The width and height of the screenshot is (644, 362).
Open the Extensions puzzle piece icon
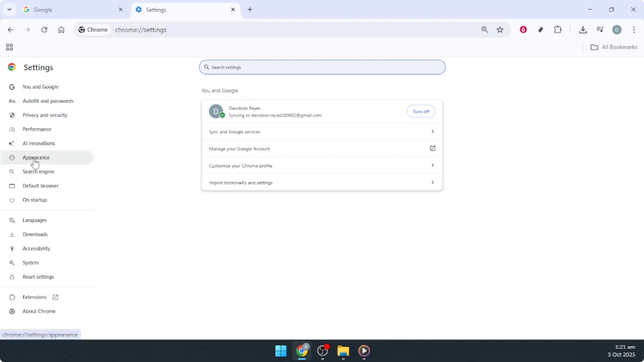coord(558,30)
